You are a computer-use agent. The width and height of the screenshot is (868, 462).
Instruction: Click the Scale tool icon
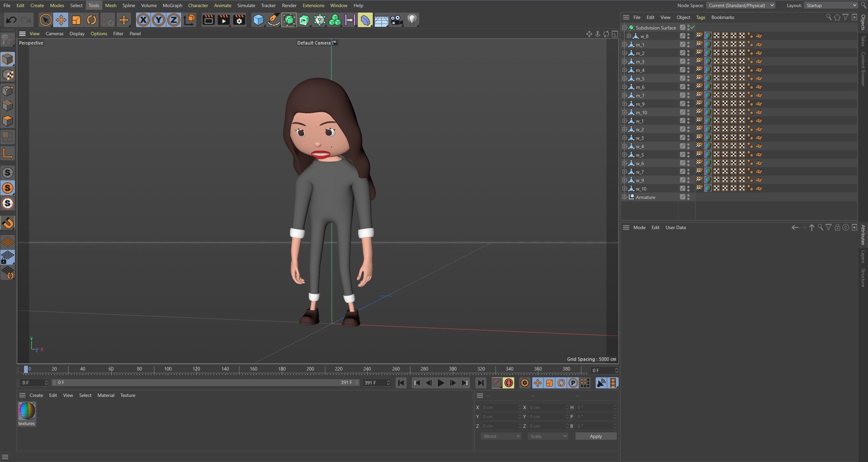point(76,20)
